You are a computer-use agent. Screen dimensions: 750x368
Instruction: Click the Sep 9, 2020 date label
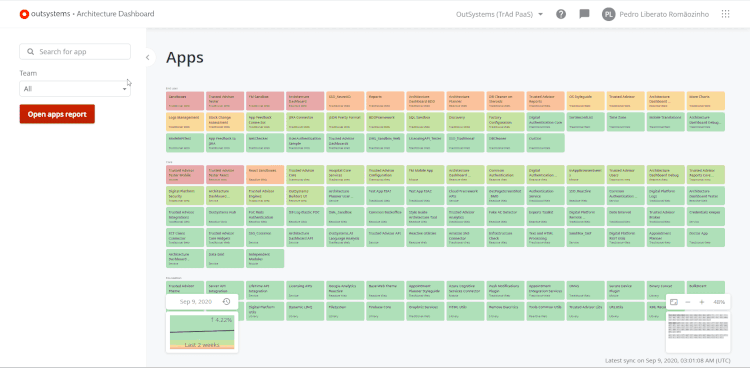(x=195, y=301)
